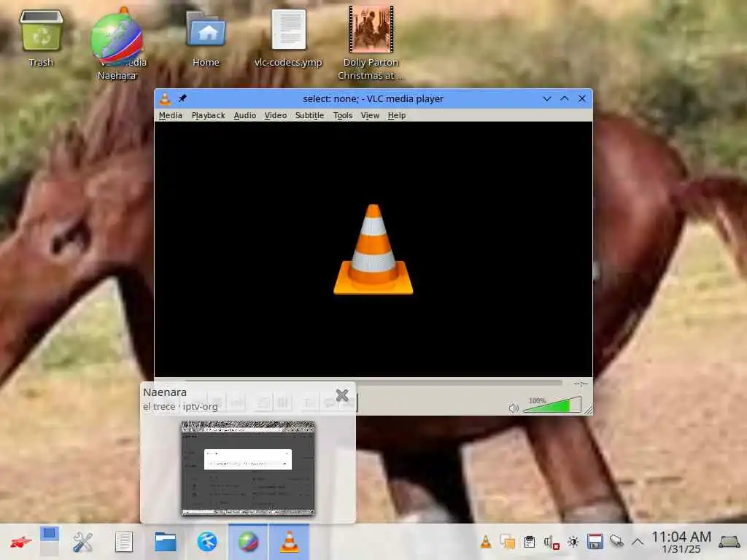This screenshot has width=747, height=560.
Task: Open the Tools menu
Action: [343, 115]
